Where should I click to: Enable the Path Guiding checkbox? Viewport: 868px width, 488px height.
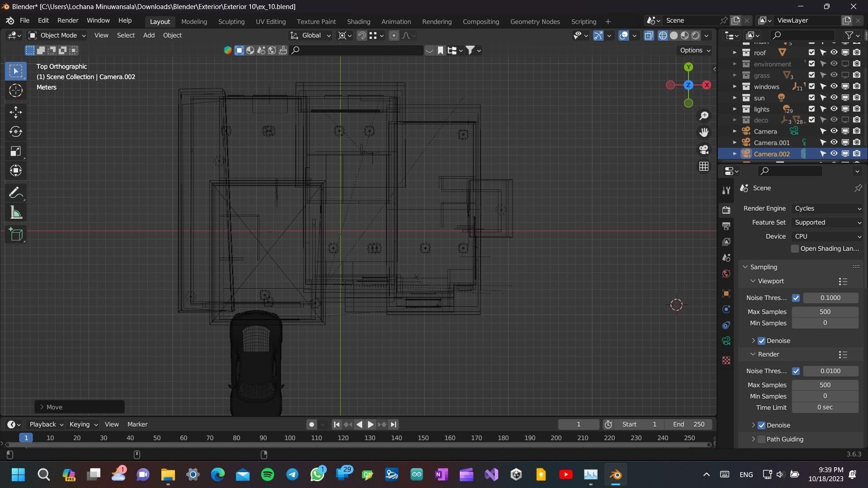[762, 439]
